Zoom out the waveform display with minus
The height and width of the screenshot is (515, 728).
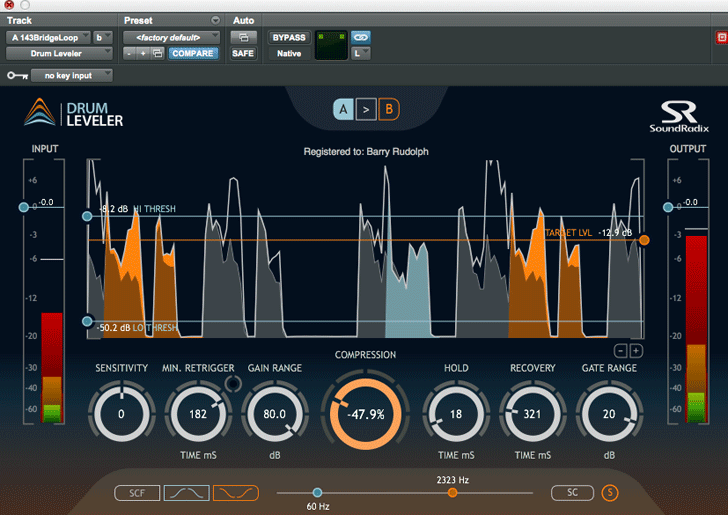tap(621, 351)
